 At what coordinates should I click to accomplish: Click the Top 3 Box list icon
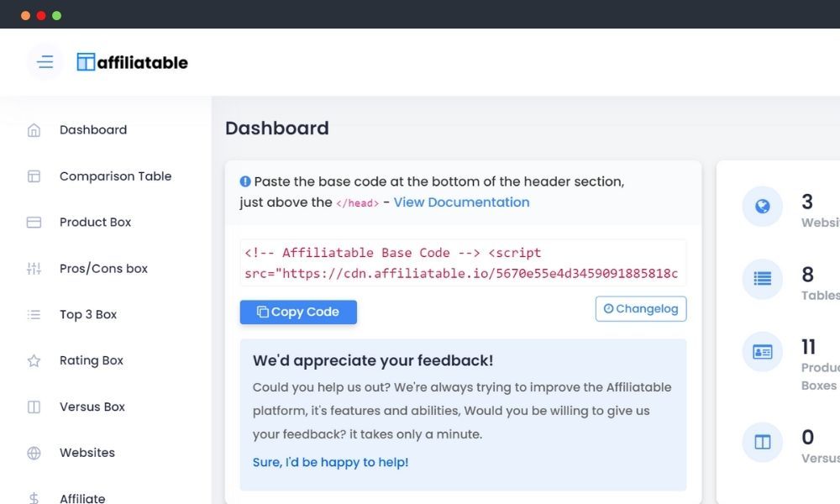pyautogui.click(x=34, y=315)
